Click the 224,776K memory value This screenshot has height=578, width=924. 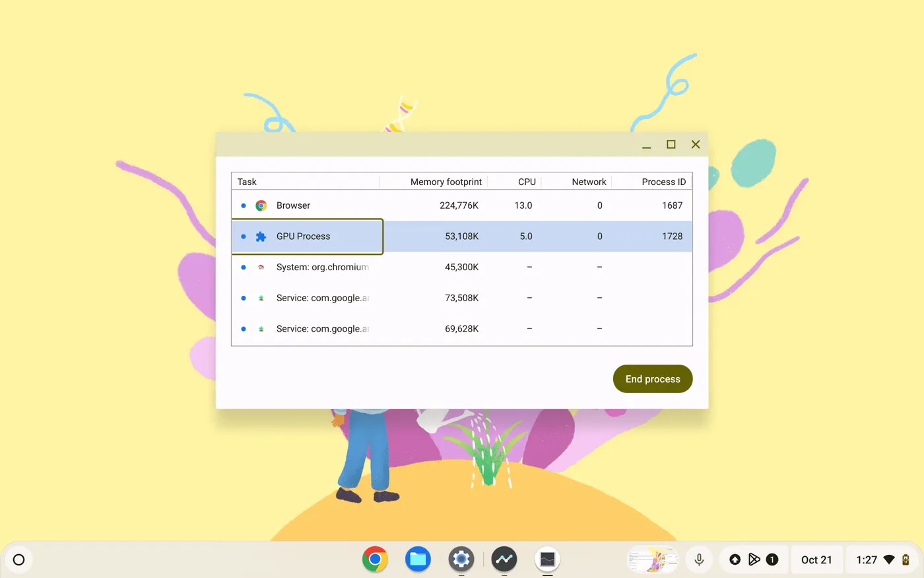459,205
